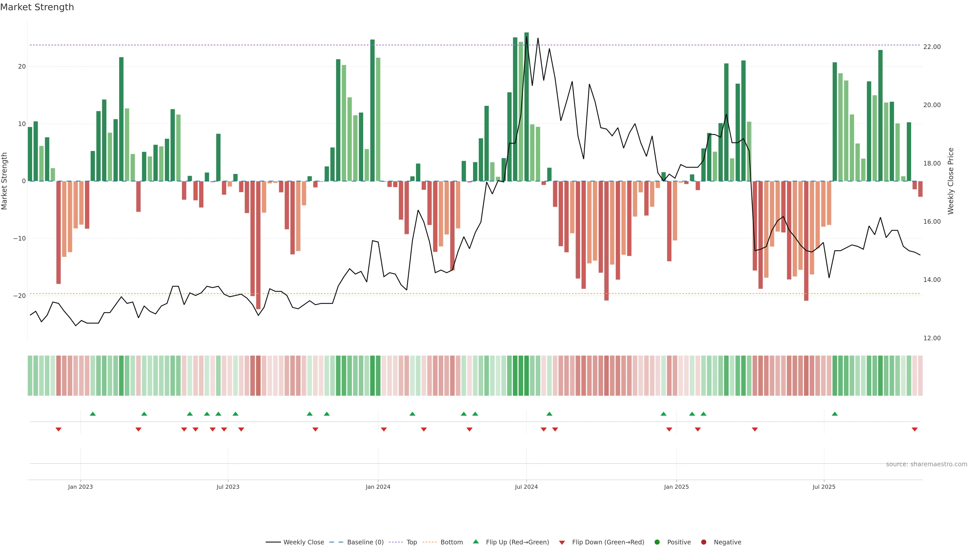The width and height of the screenshot is (980, 551).
Task: Click the Jan 2024 x-axis label
Action: (378, 487)
